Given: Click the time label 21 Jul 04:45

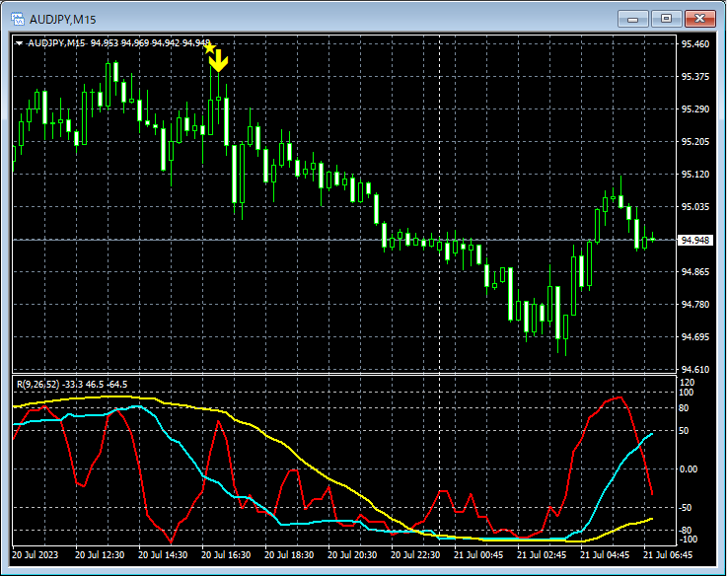Looking at the screenshot, I should [x=605, y=555].
